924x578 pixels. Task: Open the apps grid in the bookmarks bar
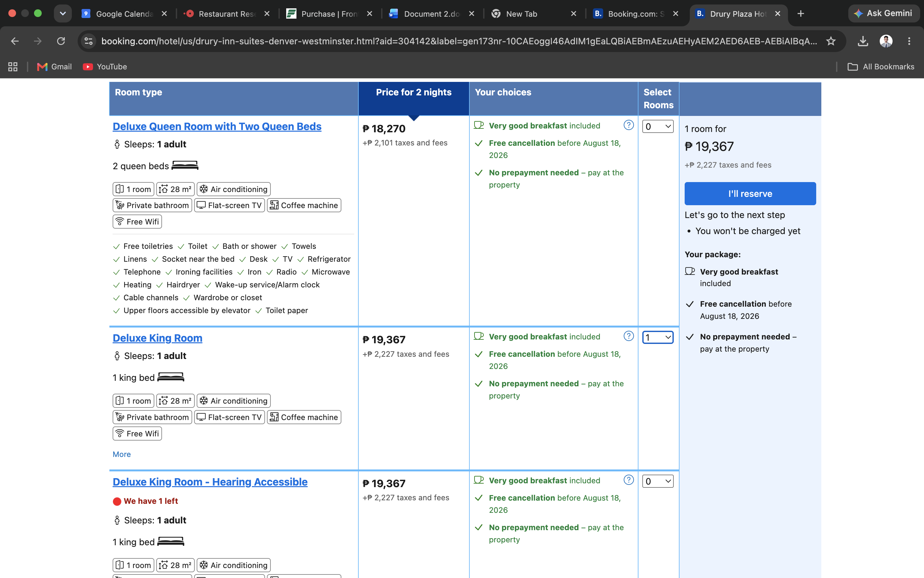coord(13,66)
